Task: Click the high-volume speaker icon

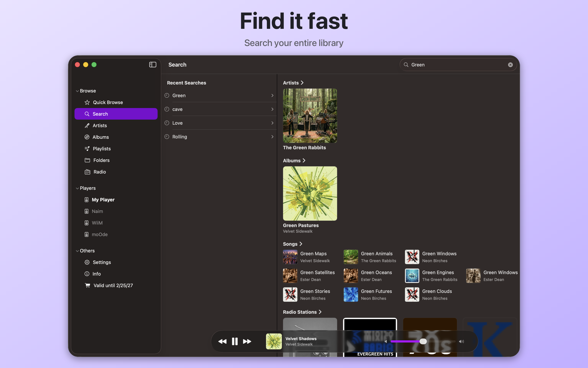Action: (x=461, y=341)
